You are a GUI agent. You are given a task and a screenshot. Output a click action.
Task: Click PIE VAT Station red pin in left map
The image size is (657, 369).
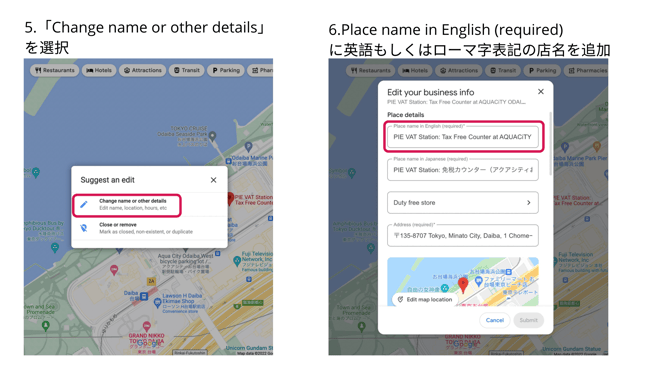[x=230, y=198]
